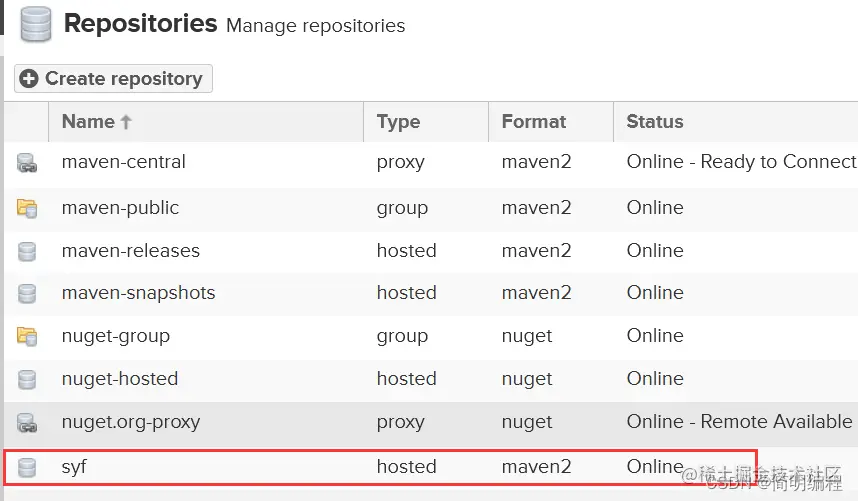858x501 pixels.
Task: Click the nuget.org-proxy repository icon
Action: click(x=27, y=423)
